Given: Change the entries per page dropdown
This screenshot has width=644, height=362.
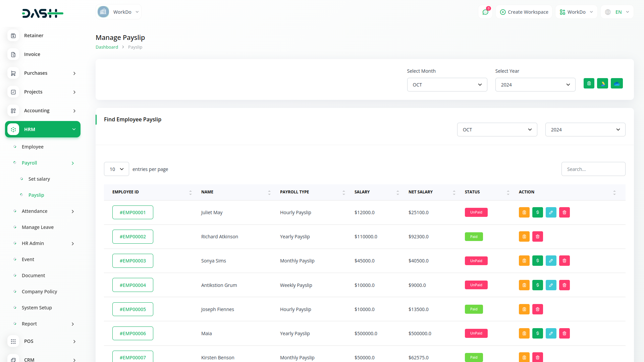Looking at the screenshot, I should [116, 169].
